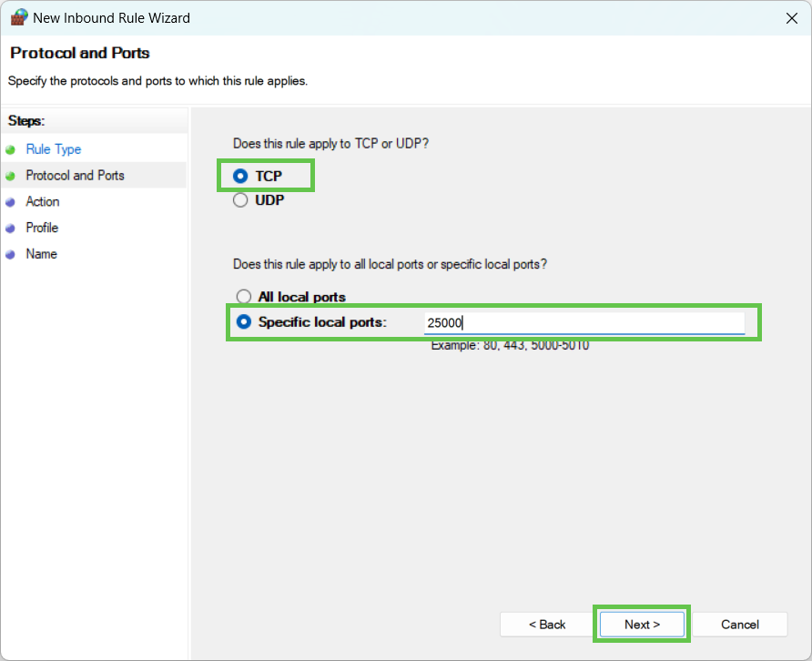Close the wizard window with X
This screenshot has width=812, height=661.
point(791,18)
